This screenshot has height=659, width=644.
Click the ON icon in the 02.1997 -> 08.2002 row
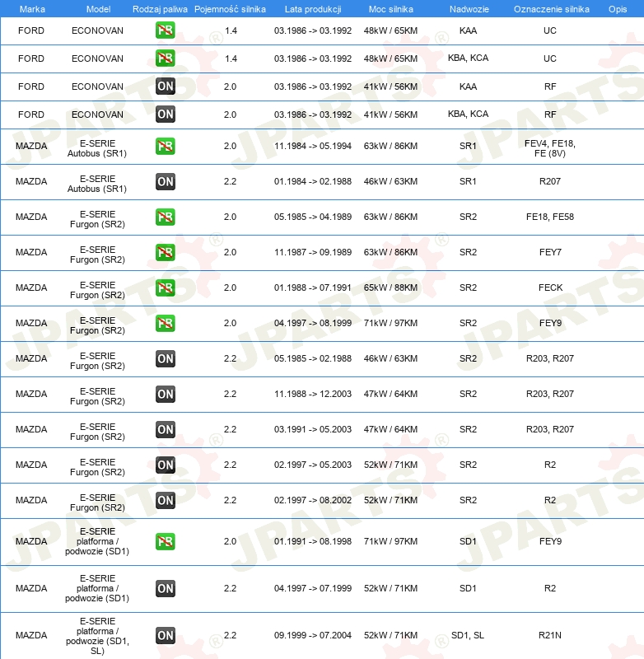pyautogui.click(x=165, y=500)
